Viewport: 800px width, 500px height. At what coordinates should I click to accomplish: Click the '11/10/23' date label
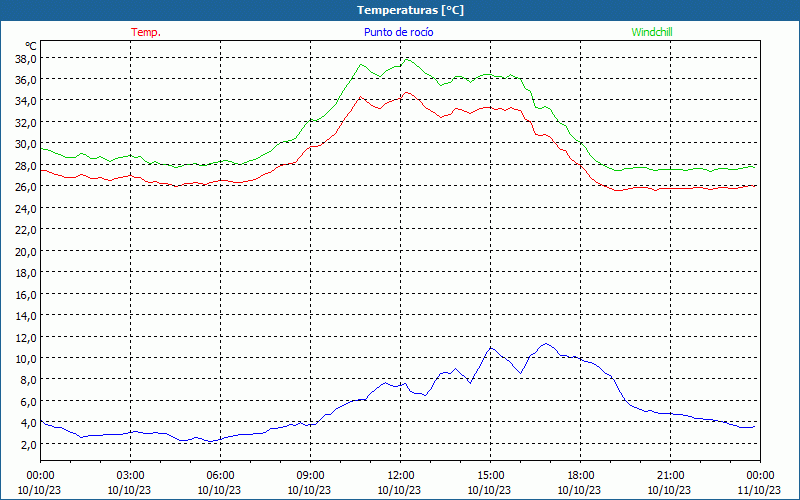pos(759,490)
